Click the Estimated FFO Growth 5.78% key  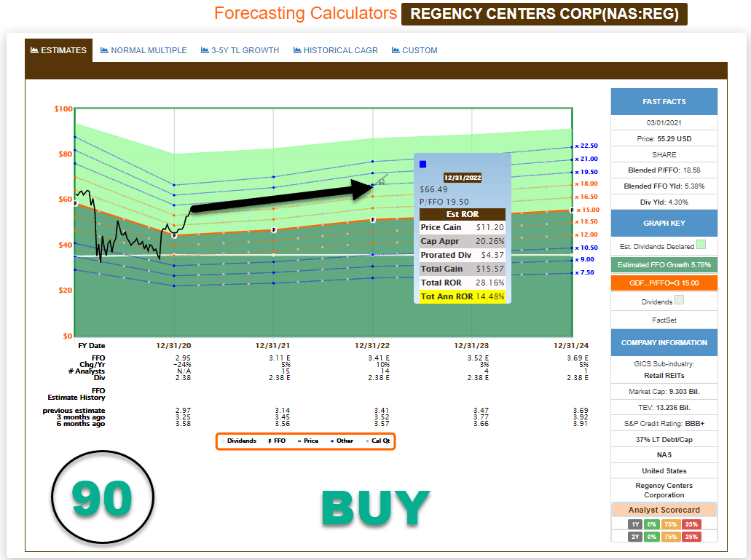tap(664, 264)
